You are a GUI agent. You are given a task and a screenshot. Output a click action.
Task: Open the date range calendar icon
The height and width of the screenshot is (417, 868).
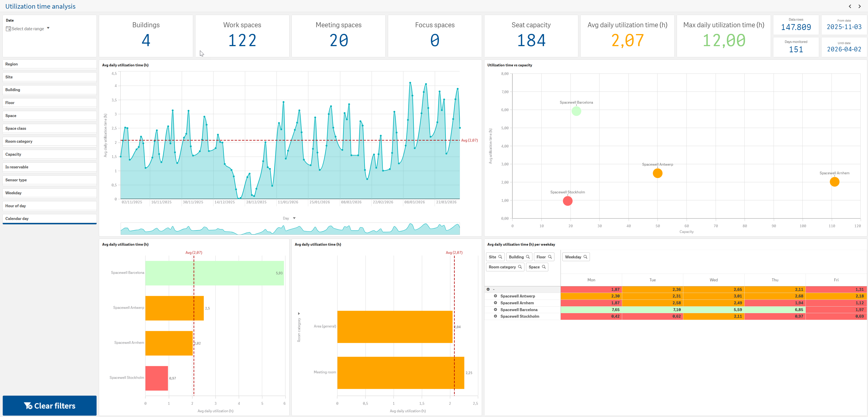8,29
